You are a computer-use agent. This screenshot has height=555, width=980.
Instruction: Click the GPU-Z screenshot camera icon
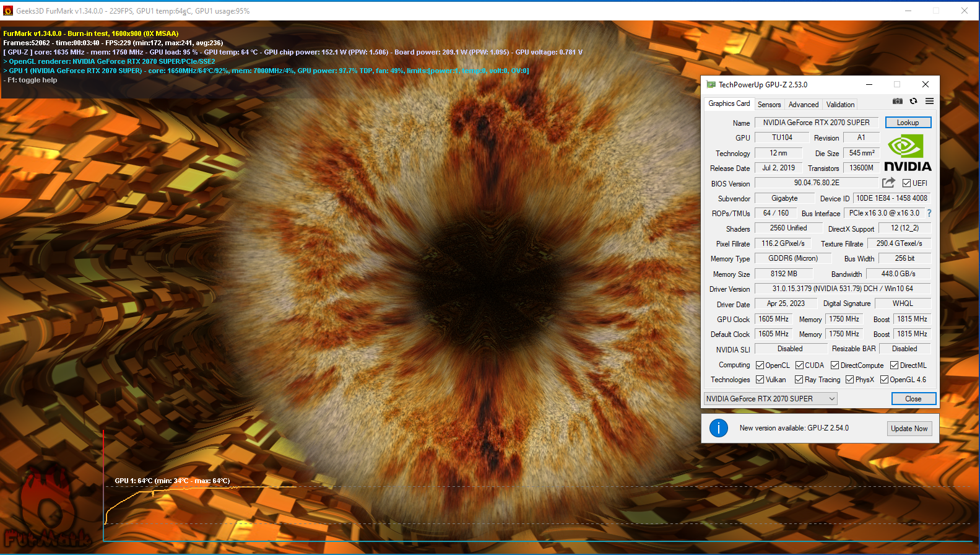coord(897,101)
